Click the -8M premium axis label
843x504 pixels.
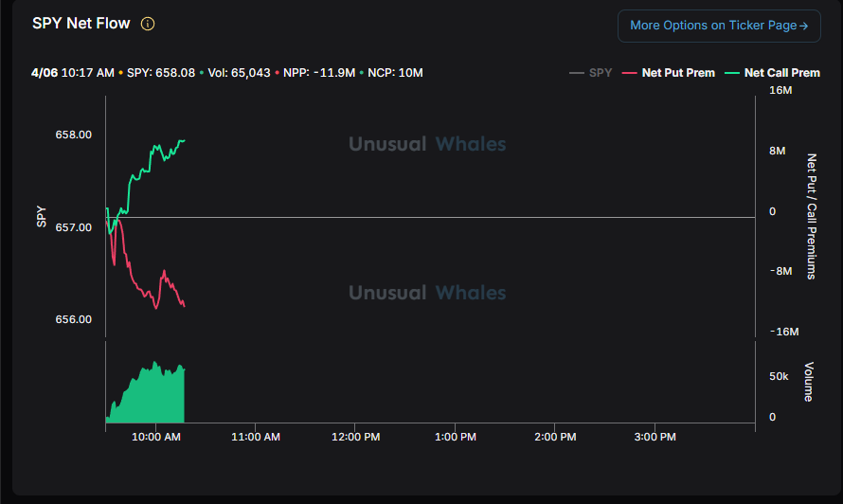coord(781,271)
